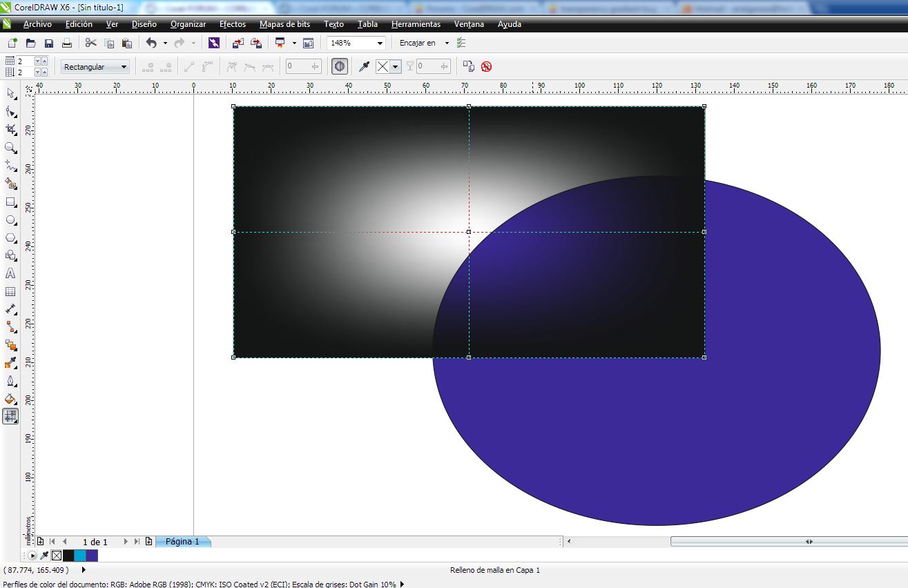Open the Ayuda menu
The height and width of the screenshot is (588, 908).
(x=510, y=24)
